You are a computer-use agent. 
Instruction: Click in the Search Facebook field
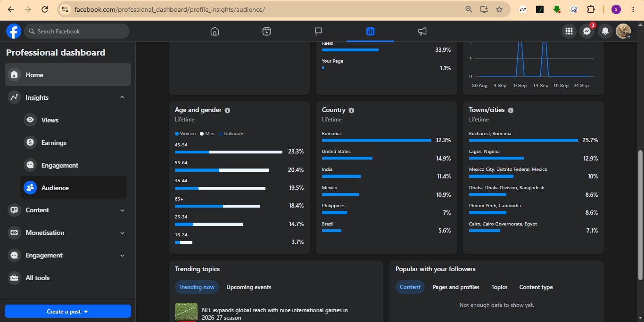pos(77,32)
